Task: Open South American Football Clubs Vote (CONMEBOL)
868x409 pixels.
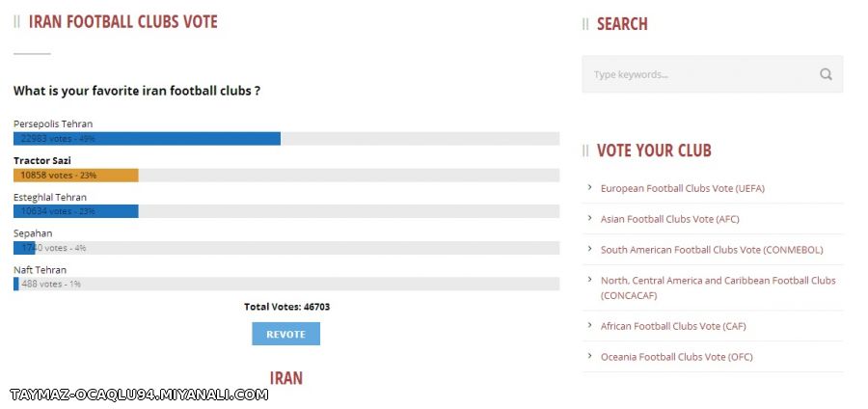Action: (x=712, y=250)
